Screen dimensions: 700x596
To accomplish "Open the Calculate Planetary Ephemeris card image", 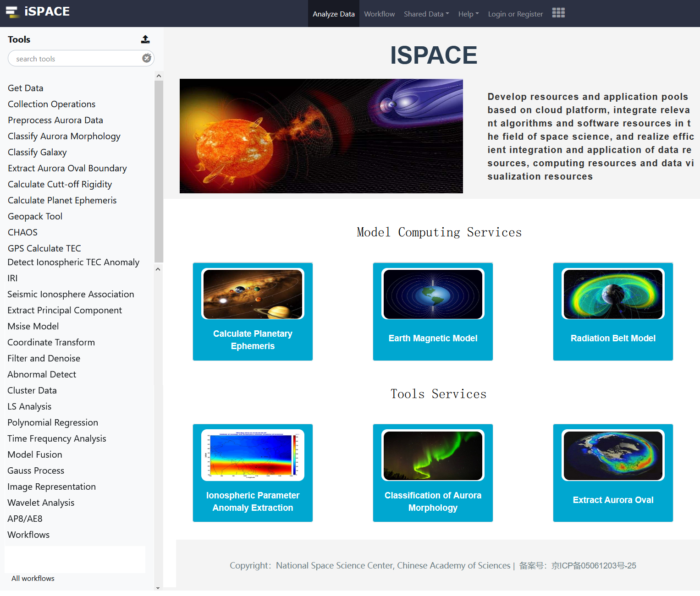I will click(253, 294).
